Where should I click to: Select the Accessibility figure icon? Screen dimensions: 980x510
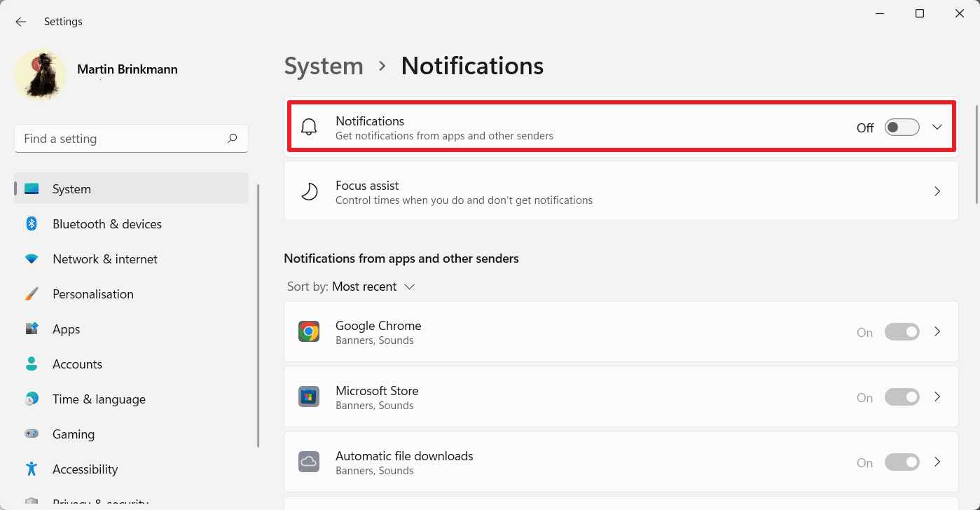coord(32,469)
